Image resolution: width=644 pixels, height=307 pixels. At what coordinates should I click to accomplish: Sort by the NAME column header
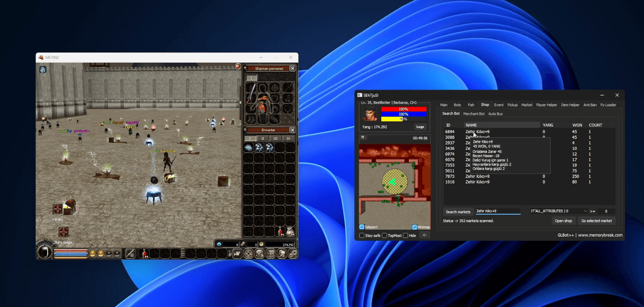coord(502,125)
